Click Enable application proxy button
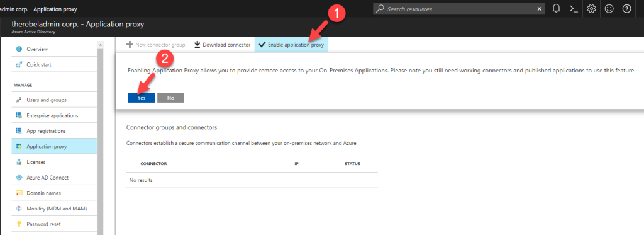Viewport: 644px width, 235px height. [292, 45]
